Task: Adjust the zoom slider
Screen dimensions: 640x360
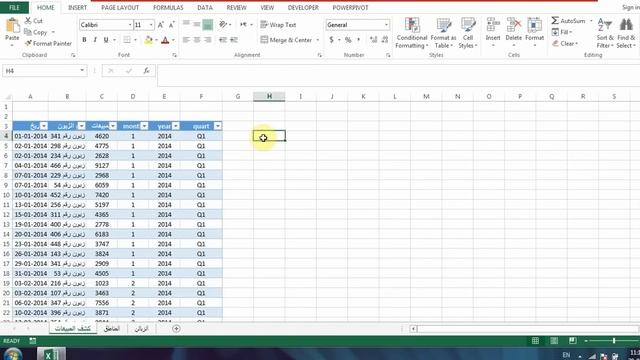Action: (613, 341)
